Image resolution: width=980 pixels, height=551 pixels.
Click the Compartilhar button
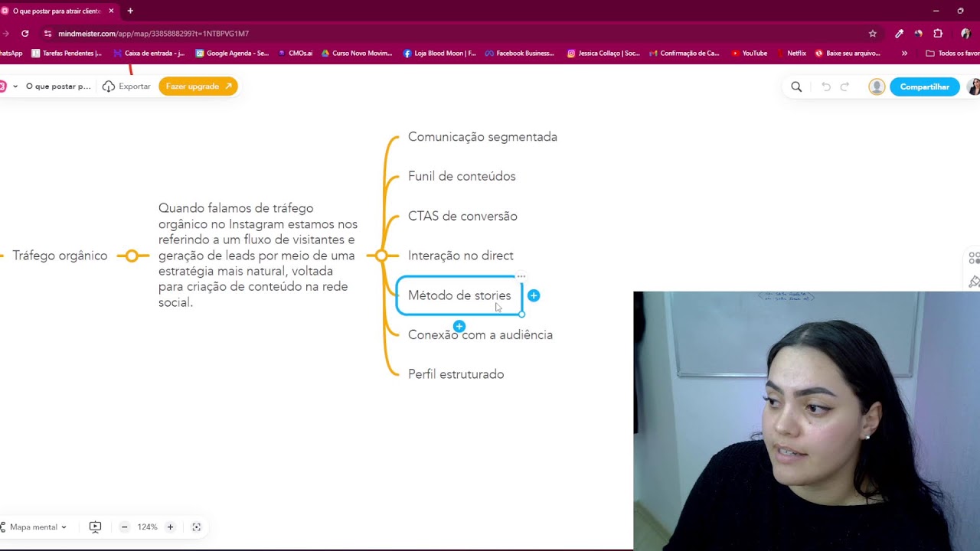point(924,86)
